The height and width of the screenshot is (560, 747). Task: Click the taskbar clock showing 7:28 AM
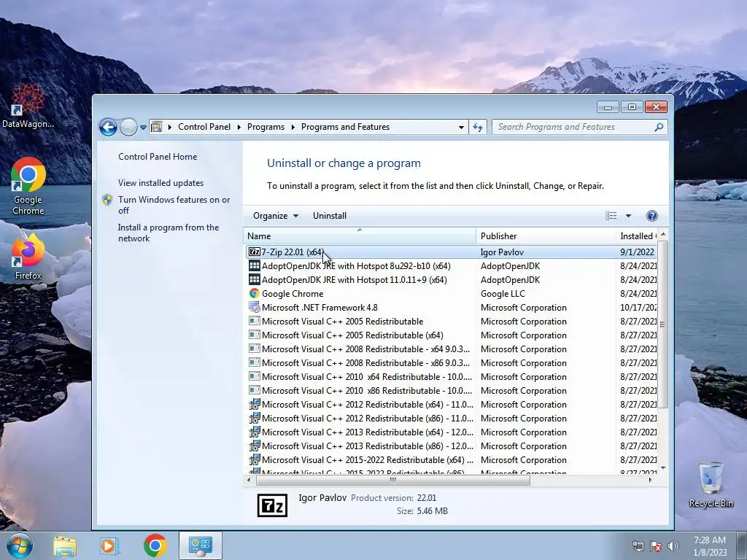click(x=709, y=546)
